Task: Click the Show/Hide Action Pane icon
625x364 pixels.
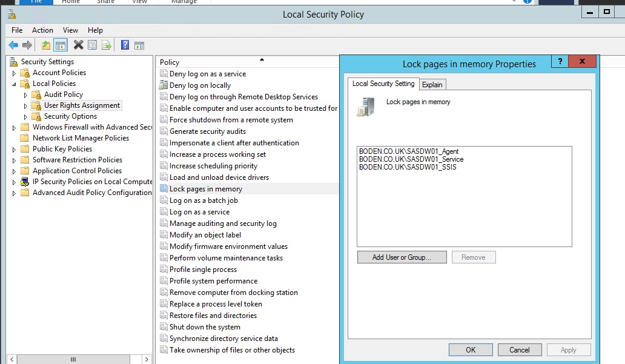Action: (139, 45)
